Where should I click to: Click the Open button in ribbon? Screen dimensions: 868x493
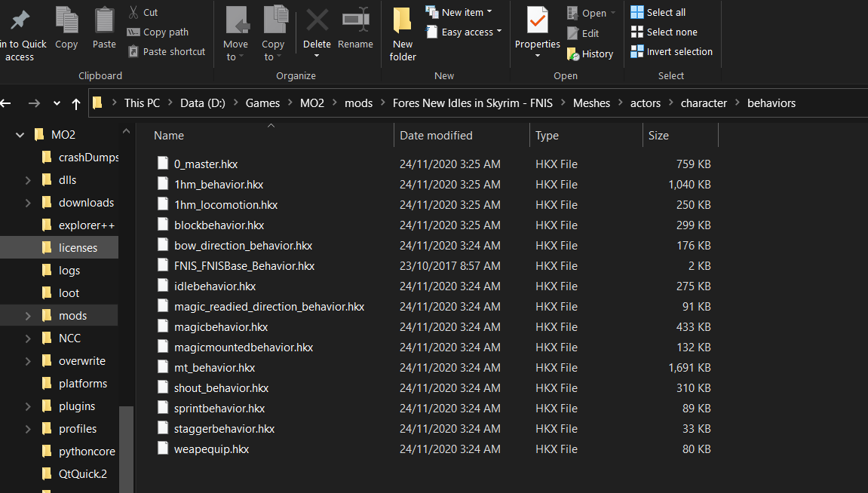(x=590, y=13)
